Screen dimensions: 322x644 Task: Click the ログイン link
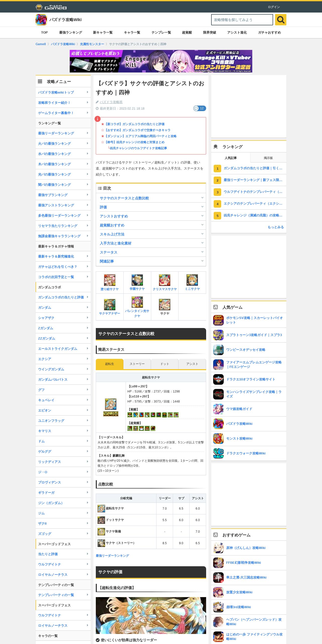point(274,7)
